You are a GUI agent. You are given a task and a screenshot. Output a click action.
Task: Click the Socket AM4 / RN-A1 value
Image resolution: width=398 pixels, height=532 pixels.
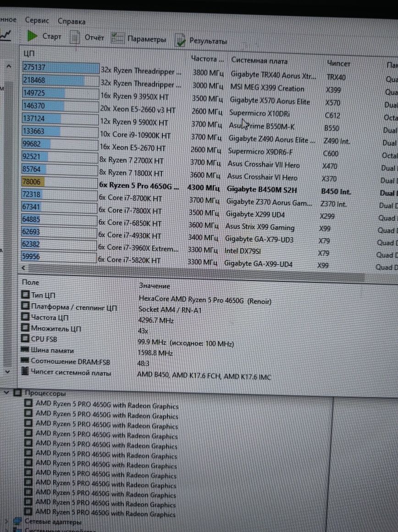coord(170,310)
